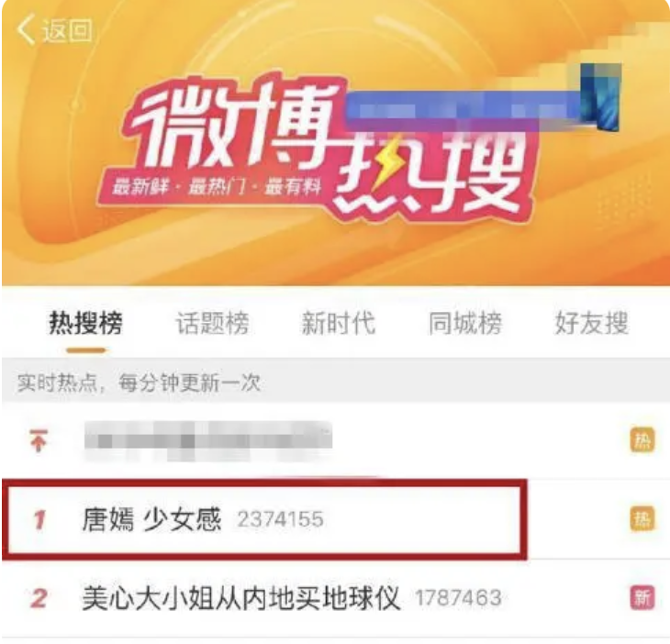Click the 热 badge beside 唐嫣 少女感
670x644 pixels.
642,519
